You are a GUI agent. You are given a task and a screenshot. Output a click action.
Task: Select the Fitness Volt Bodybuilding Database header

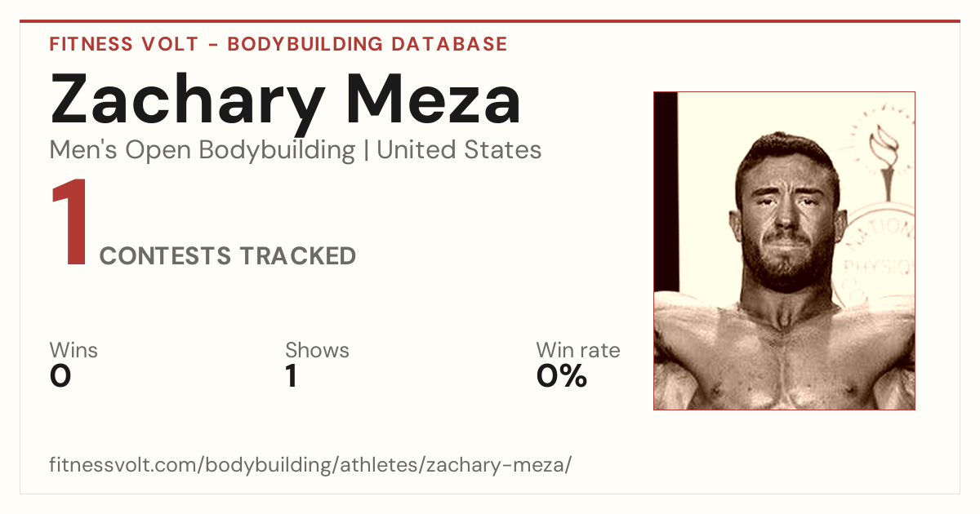278,44
